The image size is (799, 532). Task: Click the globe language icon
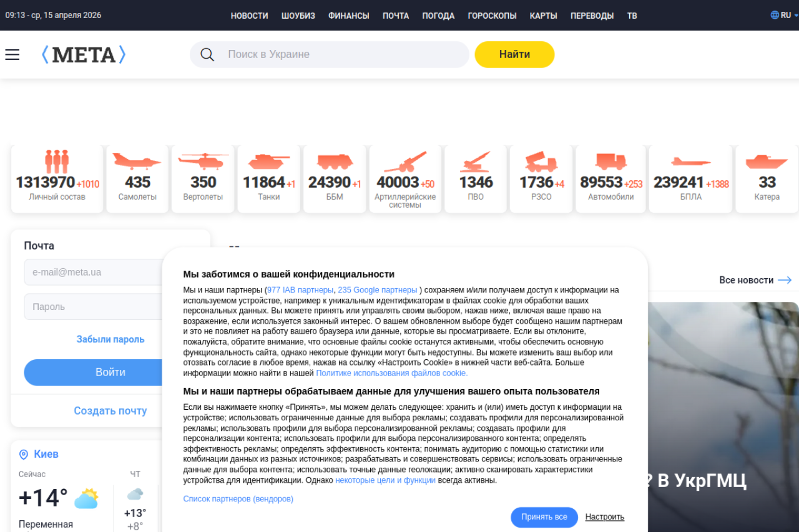(775, 15)
